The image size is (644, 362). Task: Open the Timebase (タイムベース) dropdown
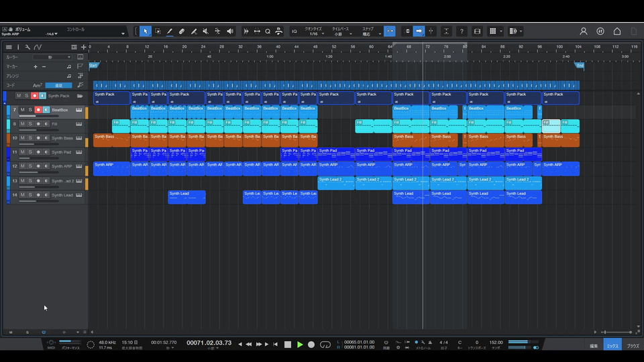[341, 34]
